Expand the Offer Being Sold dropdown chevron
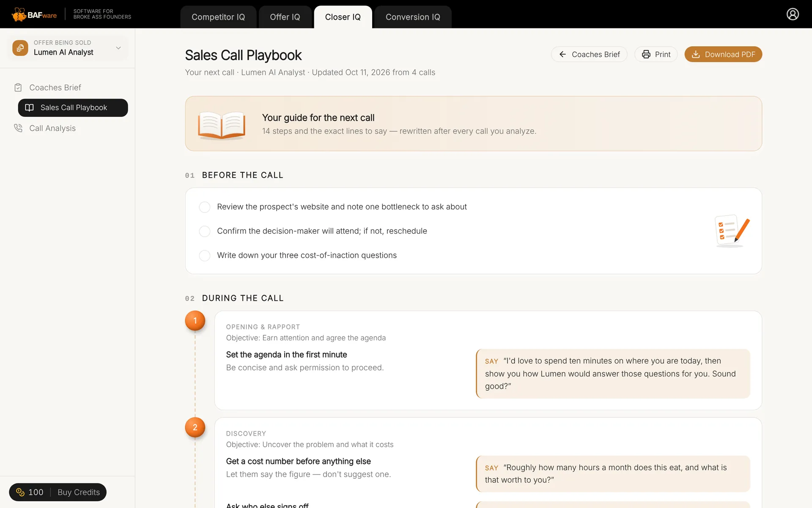812x508 pixels. 118,48
